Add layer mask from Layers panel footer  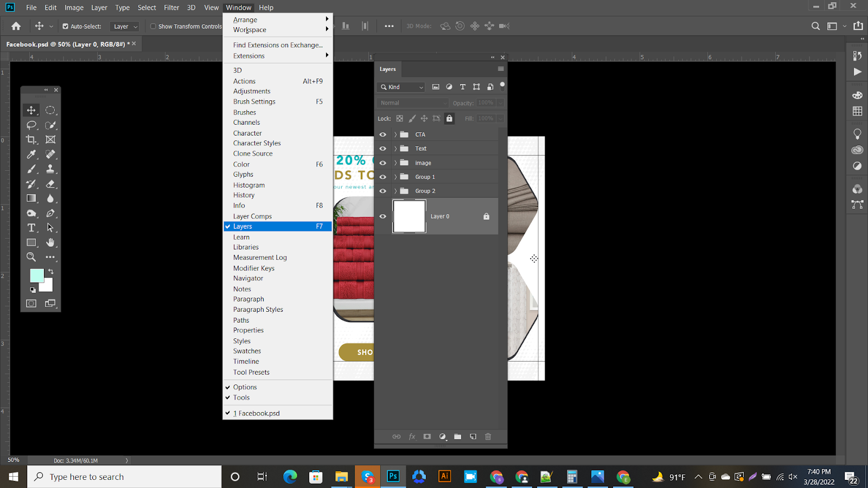point(427,436)
